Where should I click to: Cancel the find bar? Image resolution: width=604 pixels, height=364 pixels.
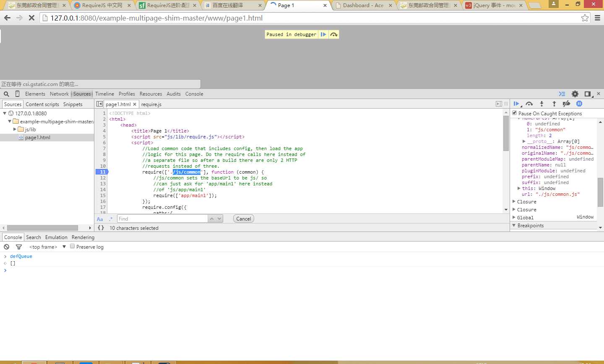(243, 218)
